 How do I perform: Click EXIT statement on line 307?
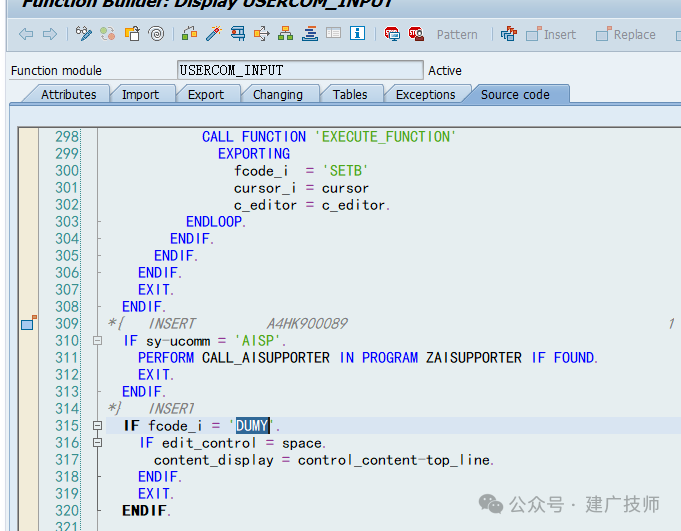coord(156,290)
